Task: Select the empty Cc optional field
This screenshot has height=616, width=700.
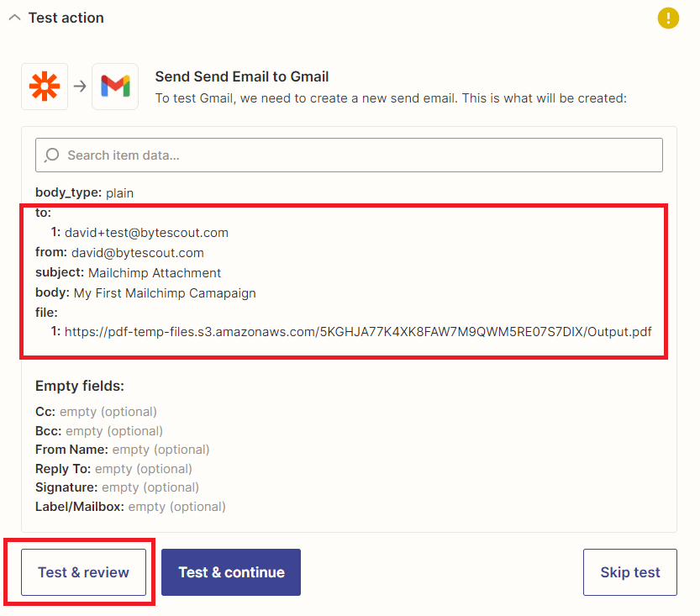Action: point(96,412)
